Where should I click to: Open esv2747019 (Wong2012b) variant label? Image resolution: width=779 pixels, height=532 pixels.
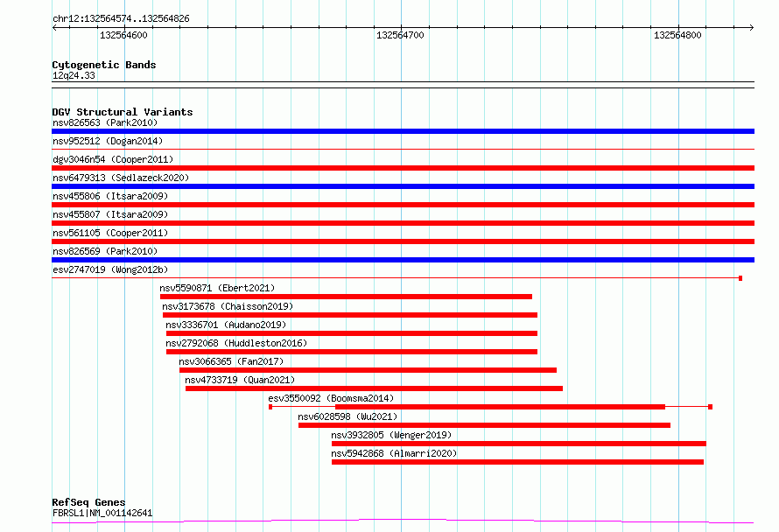pyautogui.click(x=110, y=269)
